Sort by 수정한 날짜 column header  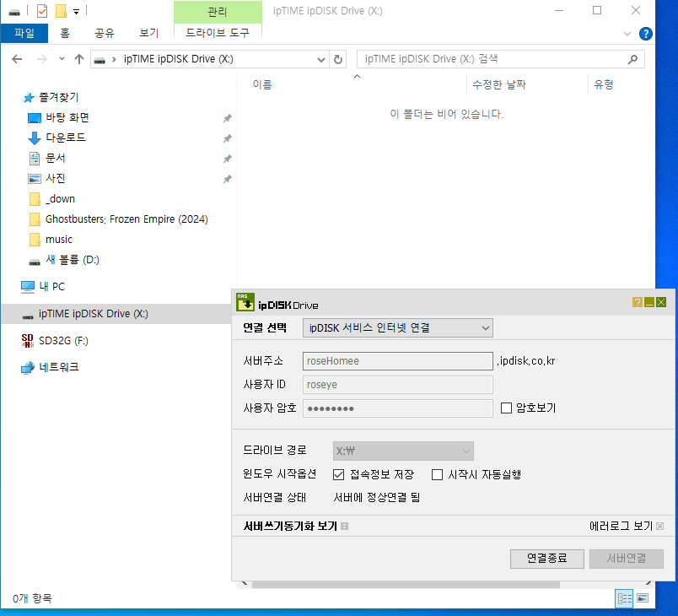click(x=499, y=84)
